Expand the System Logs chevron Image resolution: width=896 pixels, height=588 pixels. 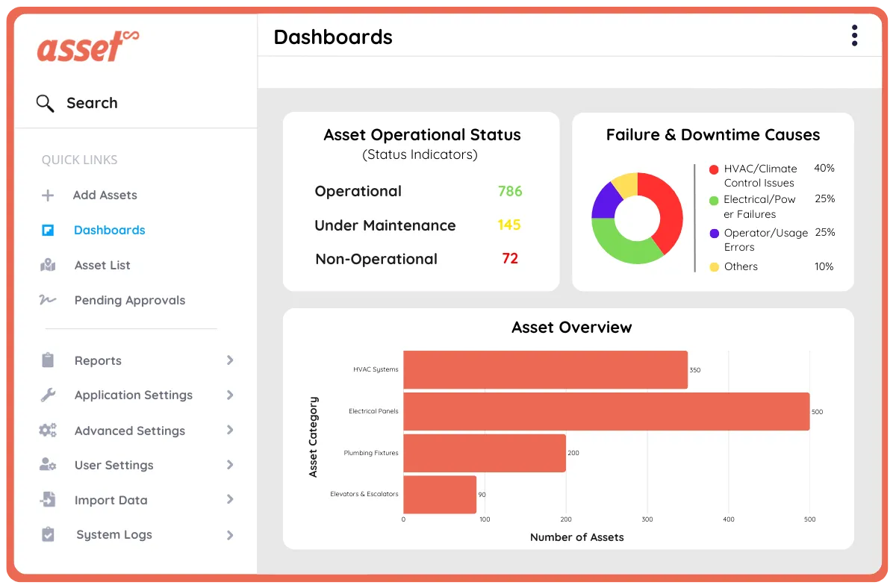231,534
